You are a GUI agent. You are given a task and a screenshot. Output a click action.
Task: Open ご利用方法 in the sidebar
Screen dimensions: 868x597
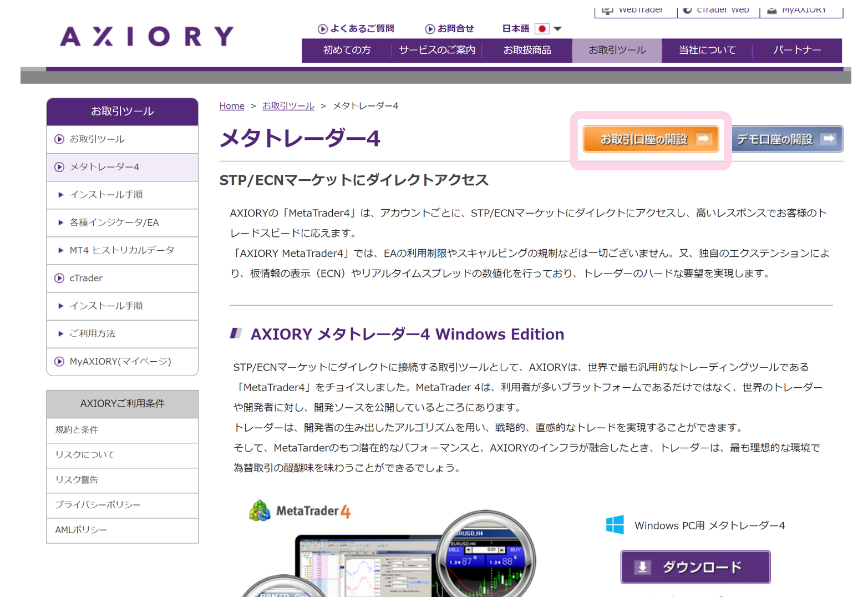pyautogui.click(x=123, y=333)
